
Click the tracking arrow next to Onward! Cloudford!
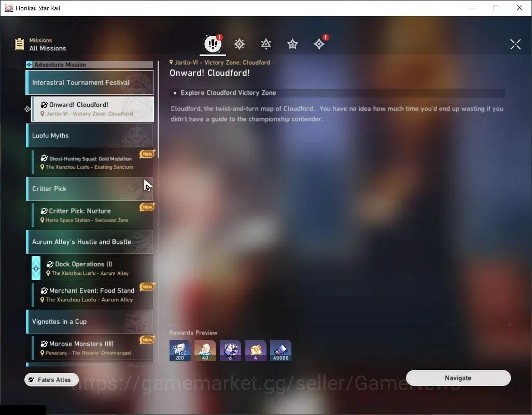click(27, 109)
